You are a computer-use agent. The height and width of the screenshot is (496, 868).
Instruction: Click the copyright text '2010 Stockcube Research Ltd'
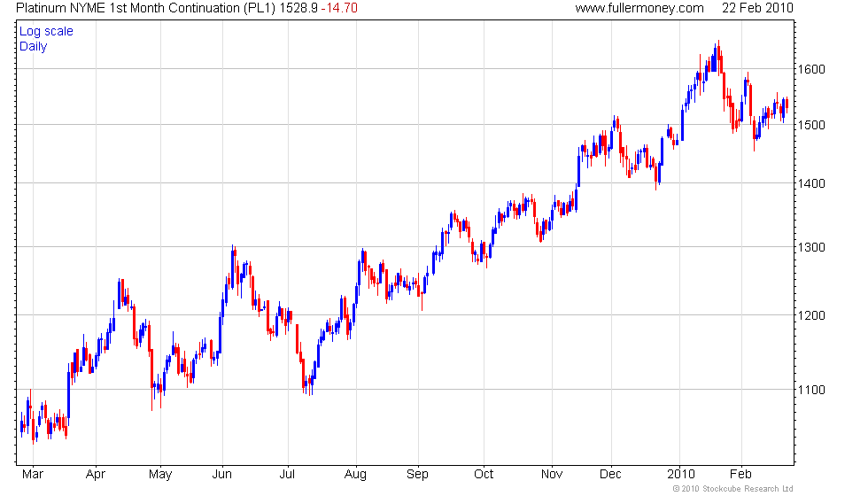[x=737, y=489]
